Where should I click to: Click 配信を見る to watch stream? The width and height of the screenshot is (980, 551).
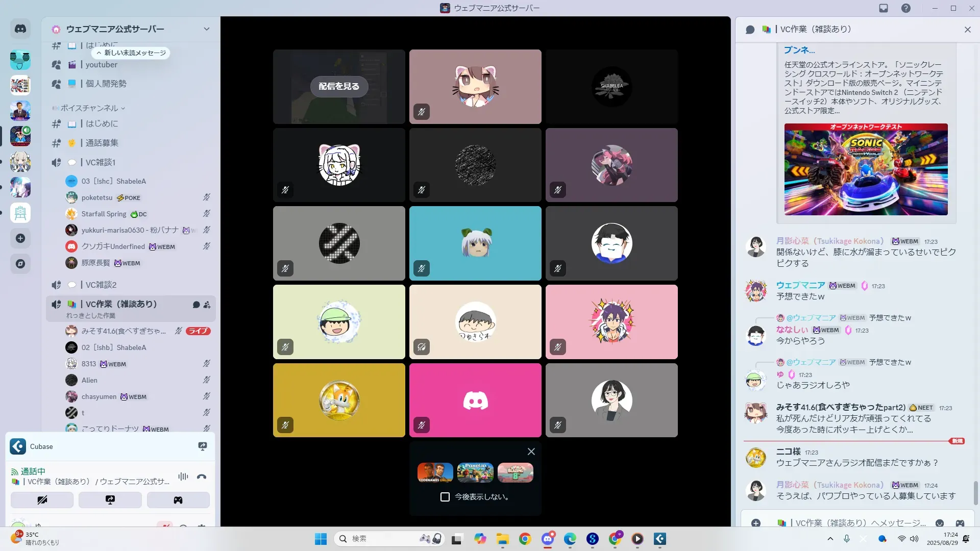[339, 86]
